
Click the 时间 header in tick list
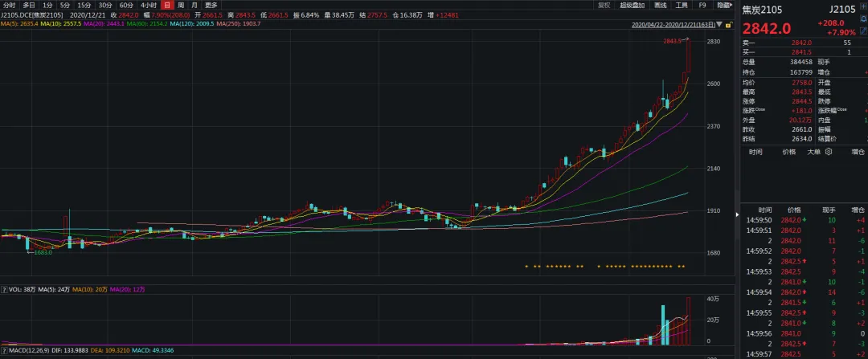[x=764, y=210]
